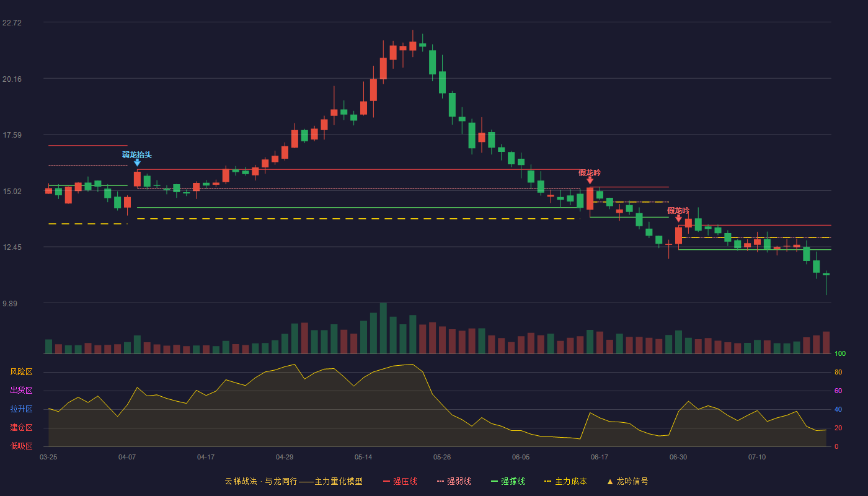
Task: Select the 拉升区 zone label
Action: 22,409
